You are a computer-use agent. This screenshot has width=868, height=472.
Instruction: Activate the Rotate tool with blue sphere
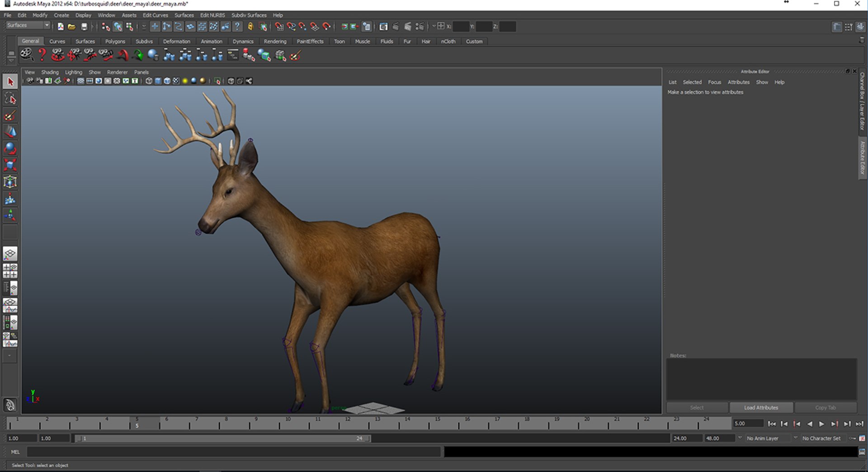click(x=10, y=148)
